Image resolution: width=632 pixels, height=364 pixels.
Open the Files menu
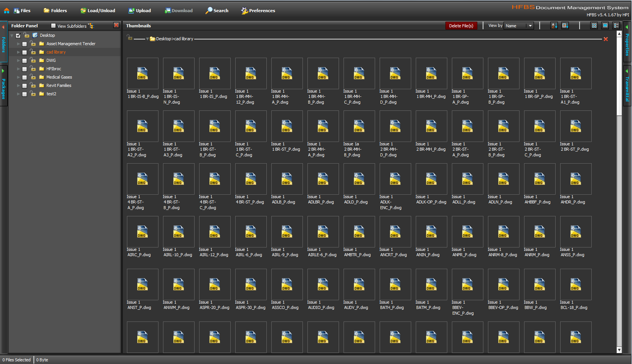tap(22, 11)
